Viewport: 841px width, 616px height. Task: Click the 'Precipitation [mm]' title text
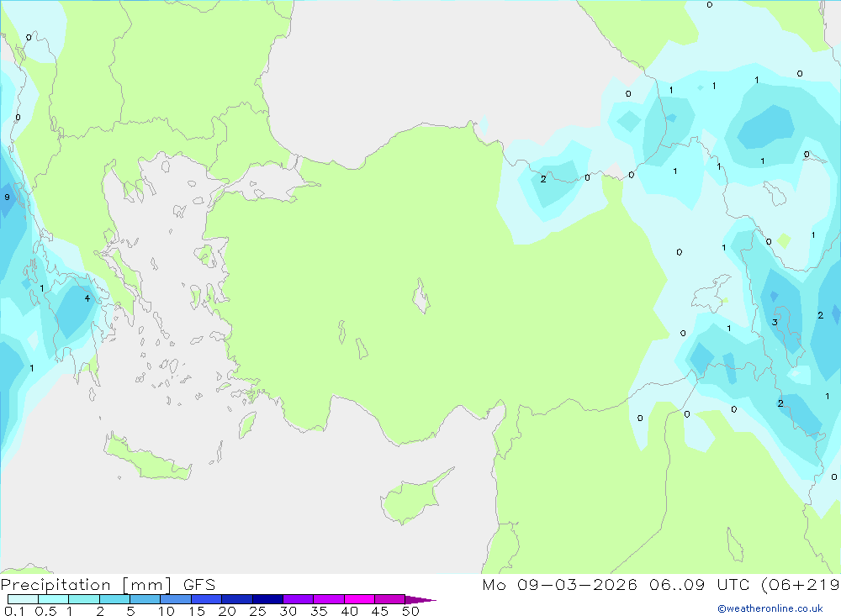click(x=87, y=584)
